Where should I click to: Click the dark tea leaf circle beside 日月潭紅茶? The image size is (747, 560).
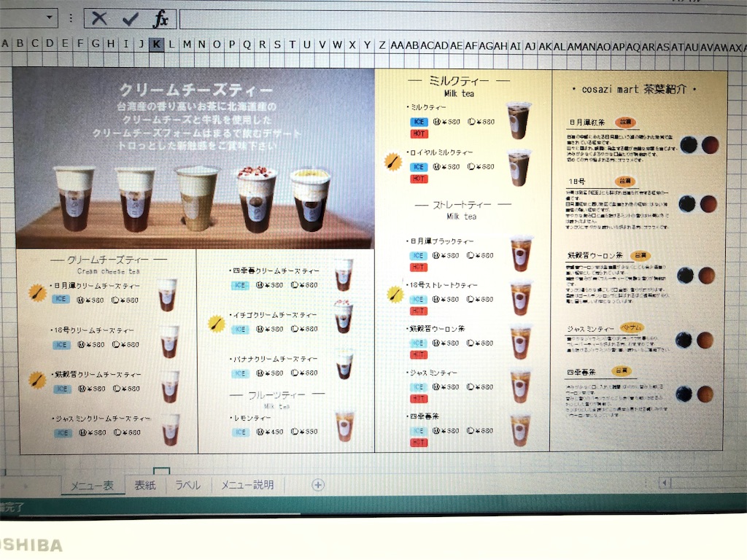point(689,145)
